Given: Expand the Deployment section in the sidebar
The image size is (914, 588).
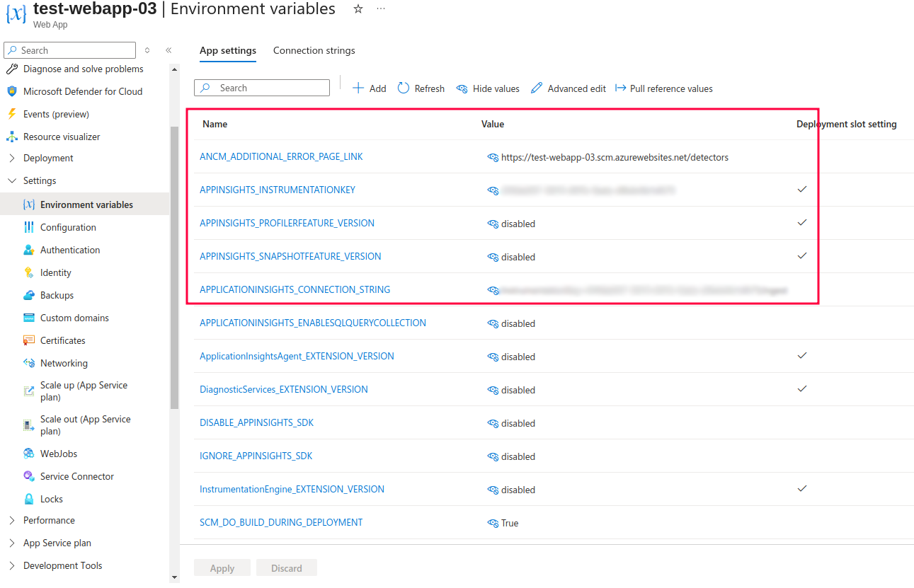Looking at the screenshot, I should 11,158.
